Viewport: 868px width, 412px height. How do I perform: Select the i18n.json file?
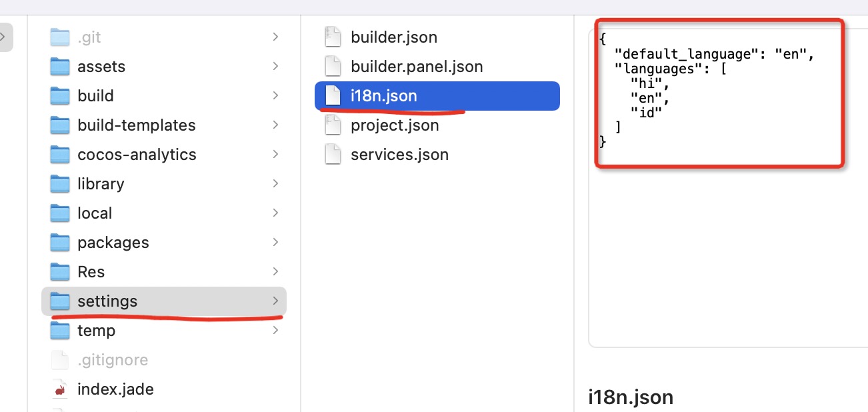tap(383, 96)
